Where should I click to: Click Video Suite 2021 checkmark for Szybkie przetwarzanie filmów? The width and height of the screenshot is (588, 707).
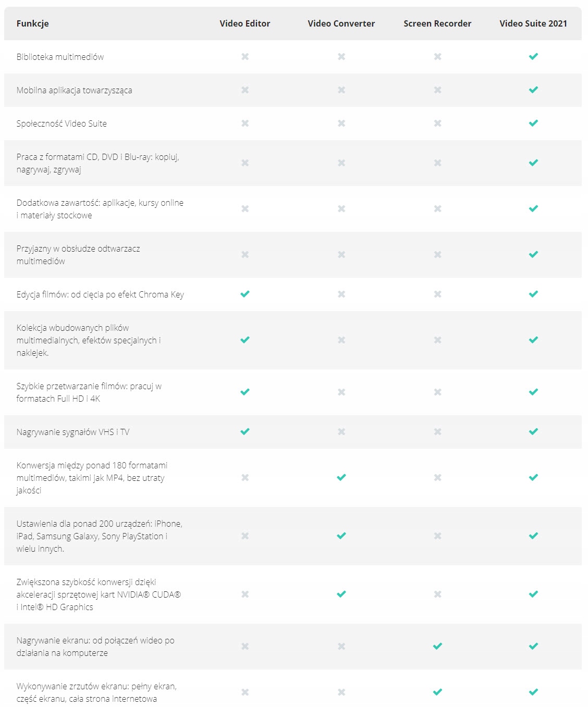533,392
